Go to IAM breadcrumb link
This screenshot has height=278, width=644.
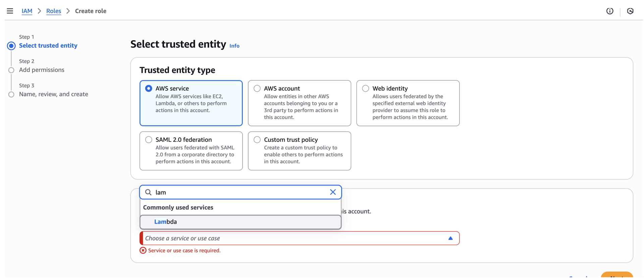[27, 11]
